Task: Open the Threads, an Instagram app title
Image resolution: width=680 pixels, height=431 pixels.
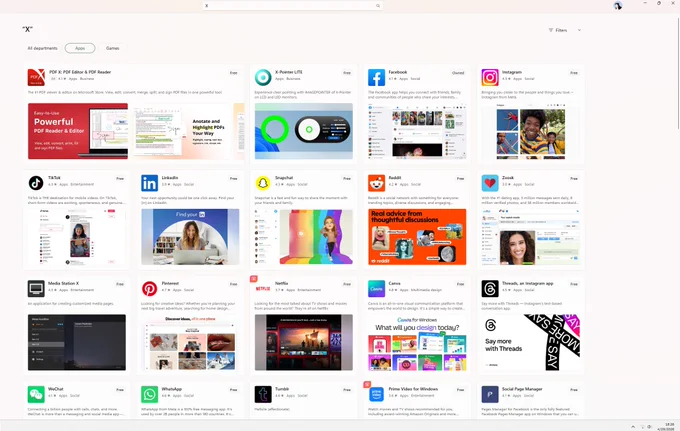Action: click(527, 283)
